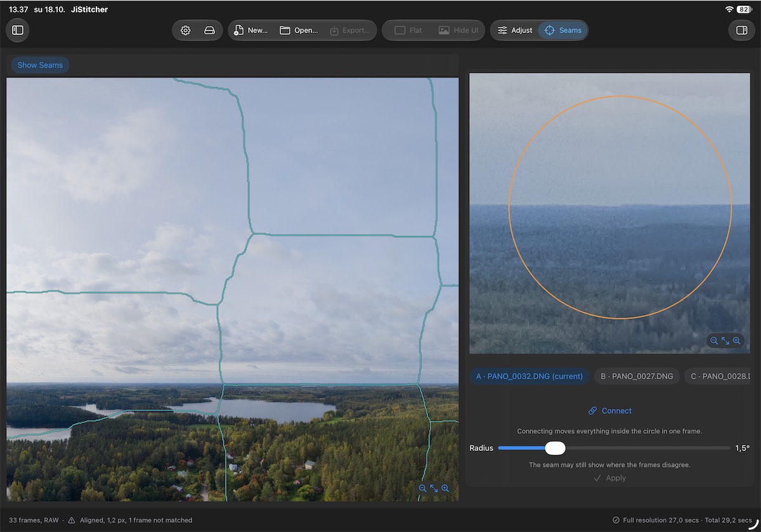Click the Radius slider handle
This screenshot has height=532, width=761.
tap(555, 448)
